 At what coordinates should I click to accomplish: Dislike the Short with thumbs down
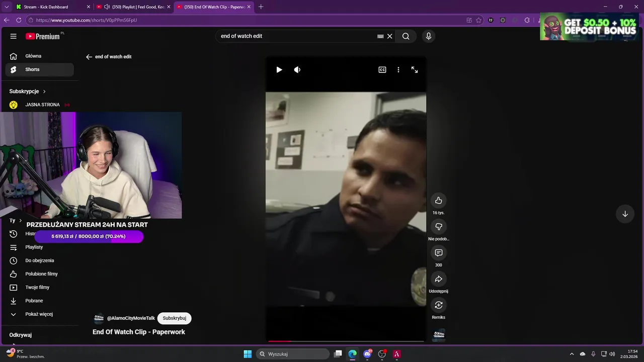point(438,227)
